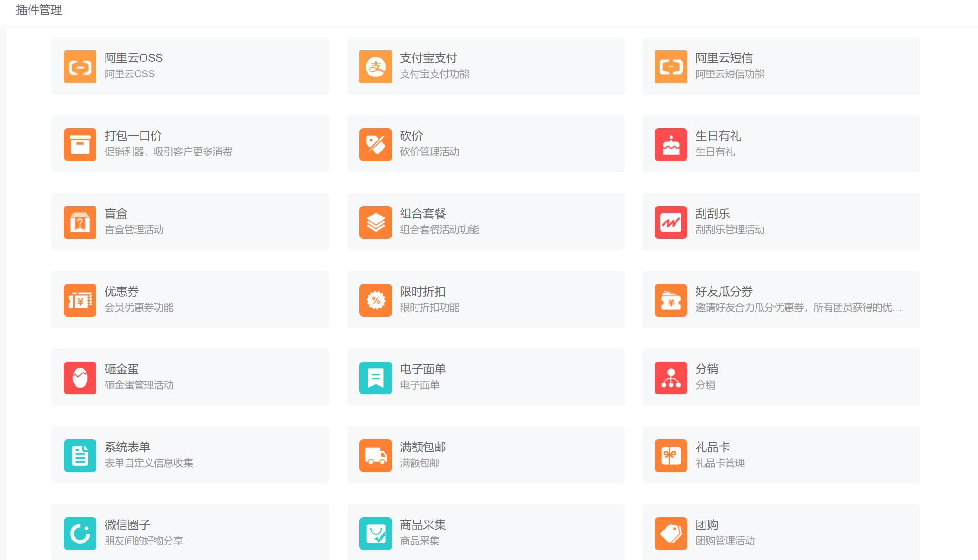Click the 生日有礼 birthday cake icon
The width and height of the screenshot is (978, 560).
tap(670, 144)
